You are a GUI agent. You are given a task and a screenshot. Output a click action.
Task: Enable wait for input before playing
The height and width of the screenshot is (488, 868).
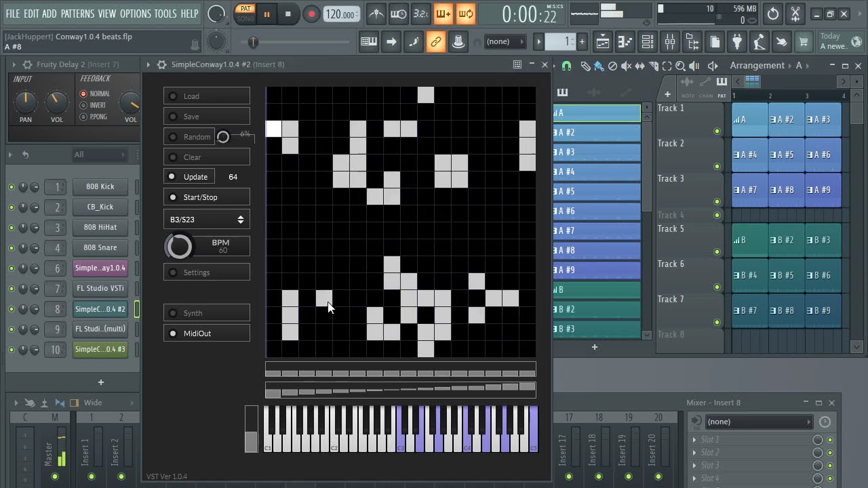pyautogui.click(x=399, y=14)
